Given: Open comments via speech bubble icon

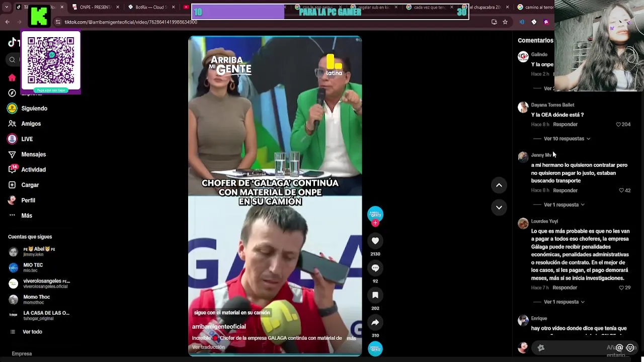Looking at the screenshot, I should pyautogui.click(x=375, y=268).
